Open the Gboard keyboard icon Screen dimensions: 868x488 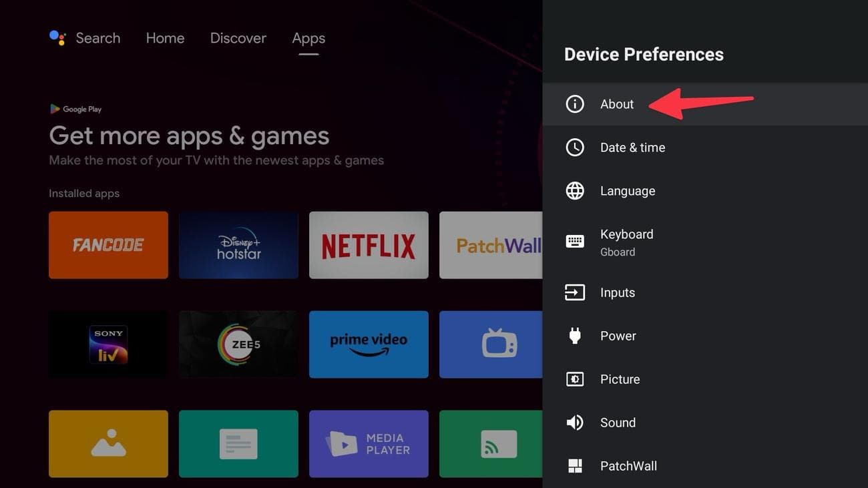pos(575,241)
